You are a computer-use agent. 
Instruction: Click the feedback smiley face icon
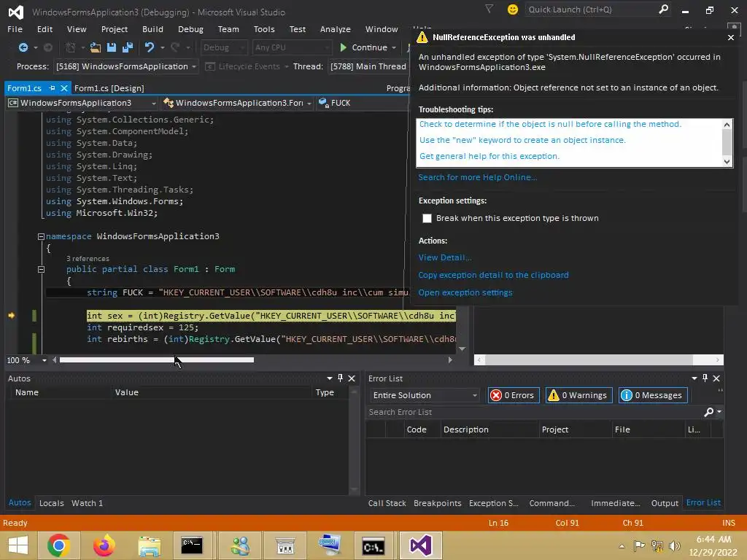pyautogui.click(x=513, y=9)
